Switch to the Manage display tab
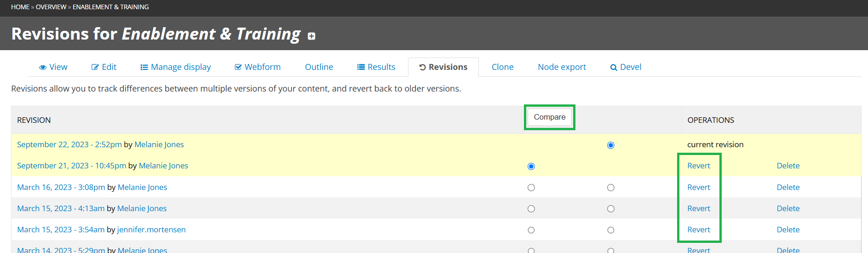Screen dimensions: 868x253 [x=176, y=67]
